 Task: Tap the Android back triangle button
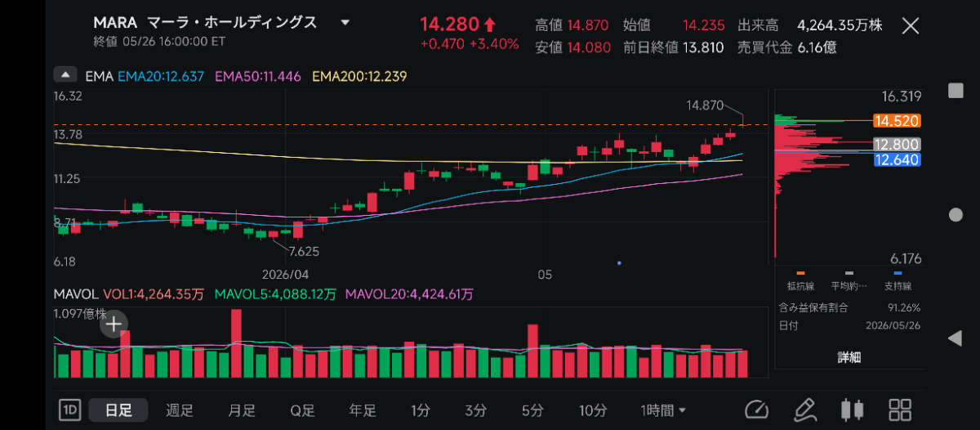955,338
